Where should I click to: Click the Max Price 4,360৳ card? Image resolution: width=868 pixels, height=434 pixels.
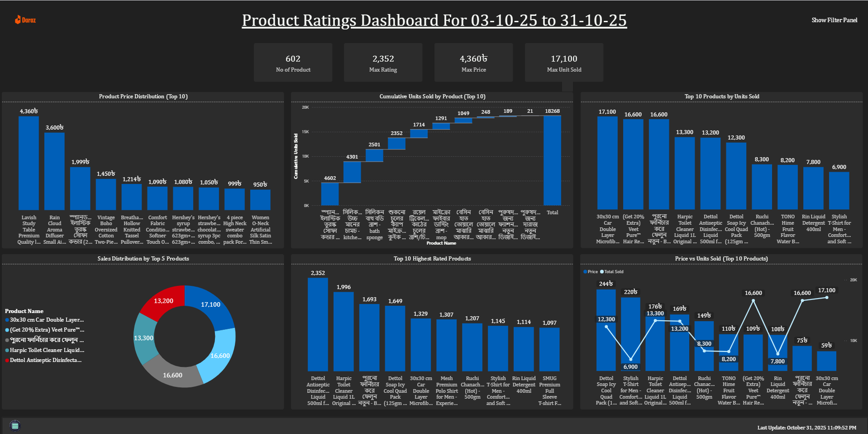pos(473,63)
